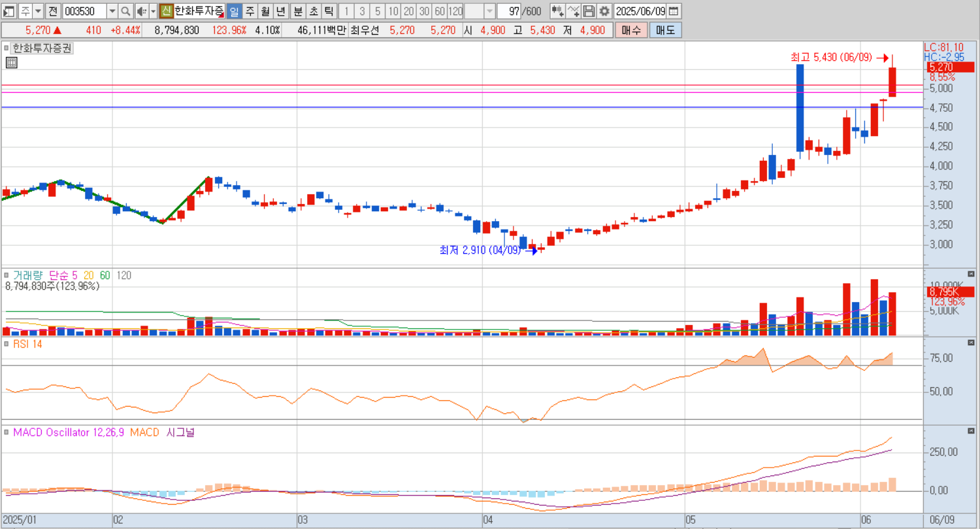Viewport: 980px width, 529px height.
Task: Click the 매도 sell button
Action: (665, 30)
